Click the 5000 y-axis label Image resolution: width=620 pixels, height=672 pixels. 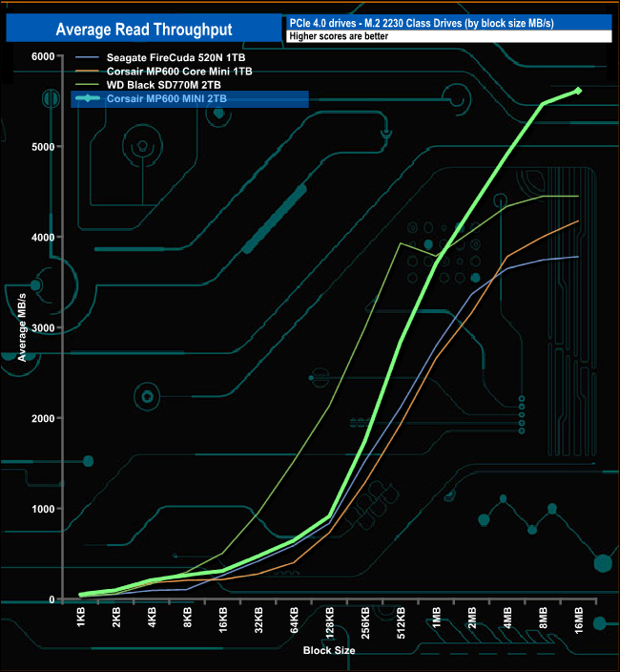point(43,147)
